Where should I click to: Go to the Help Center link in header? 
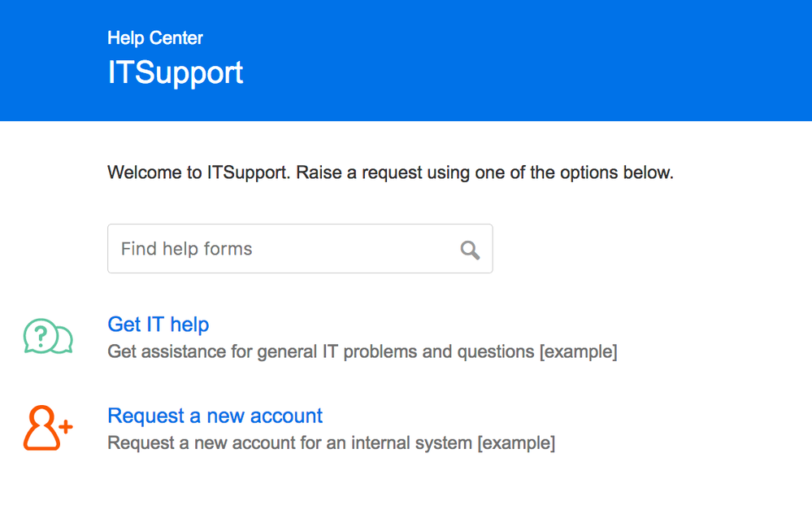(x=154, y=37)
